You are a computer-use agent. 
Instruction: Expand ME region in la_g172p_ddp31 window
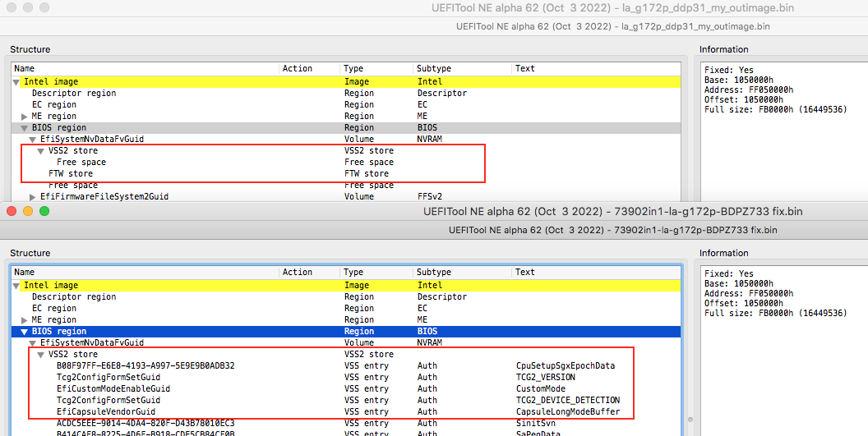pyautogui.click(x=25, y=117)
